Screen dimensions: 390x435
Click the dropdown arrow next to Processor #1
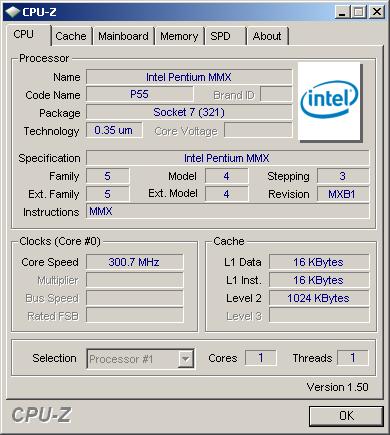(x=185, y=359)
